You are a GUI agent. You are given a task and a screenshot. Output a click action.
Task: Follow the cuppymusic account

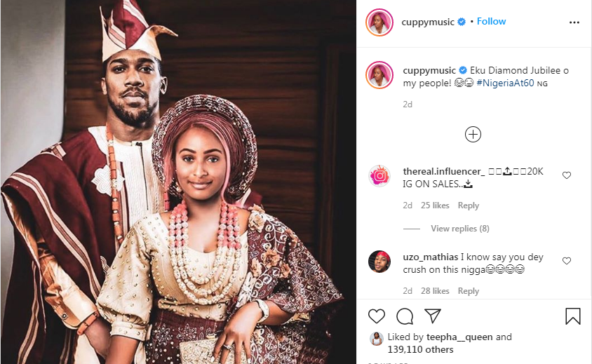pos(491,22)
